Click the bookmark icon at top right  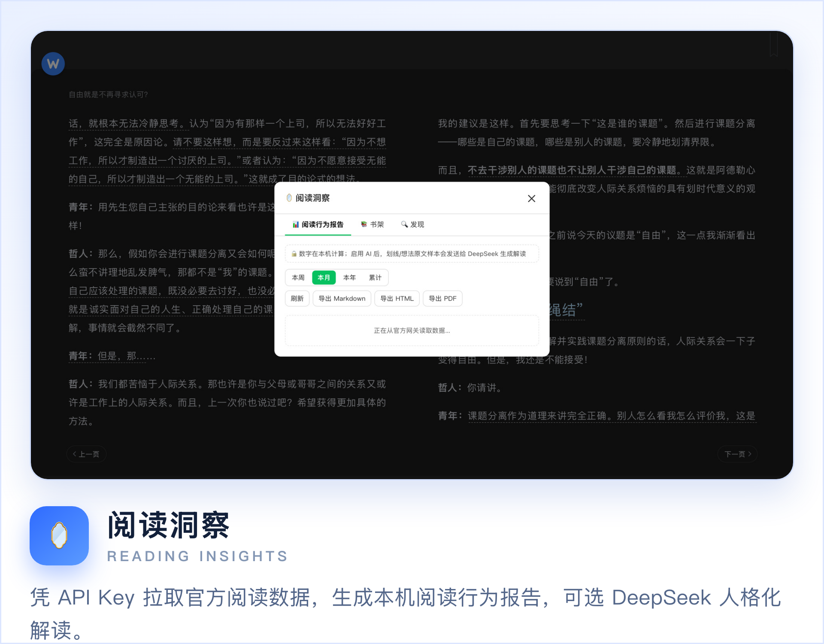(x=774, y=44)
